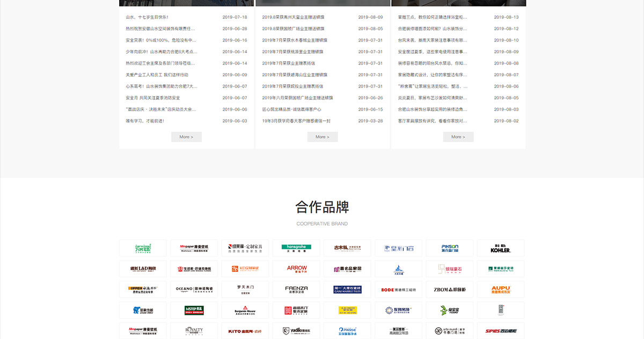Click the ROYALTY brand logo
644x339 pixels.
pos(194,330)
